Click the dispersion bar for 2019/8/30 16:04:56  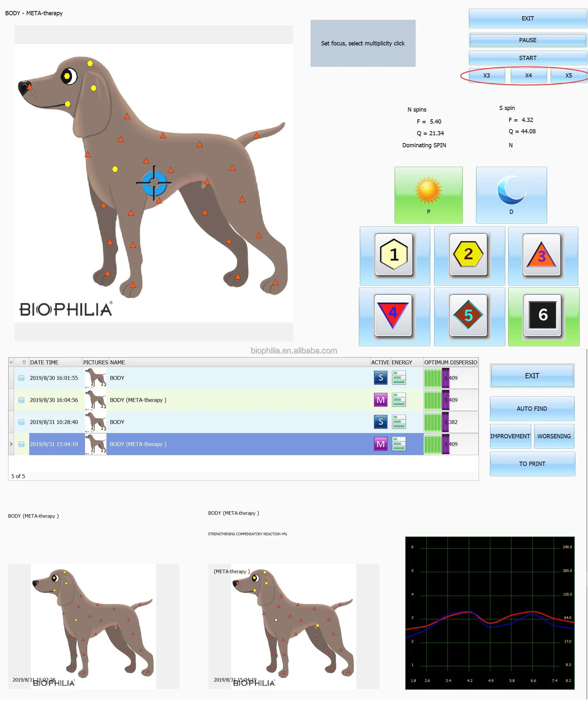pos(450,400)
